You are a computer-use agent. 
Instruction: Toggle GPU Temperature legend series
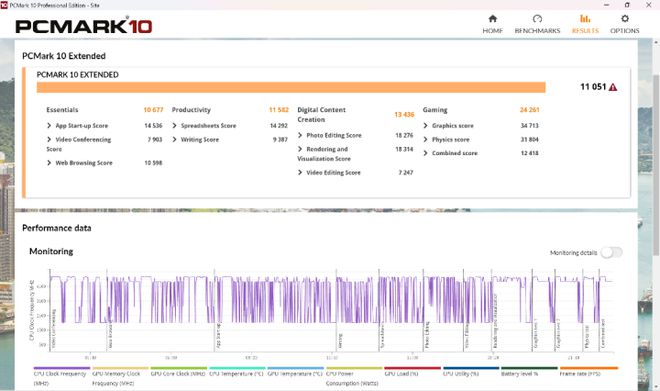(x=295, y=373)
